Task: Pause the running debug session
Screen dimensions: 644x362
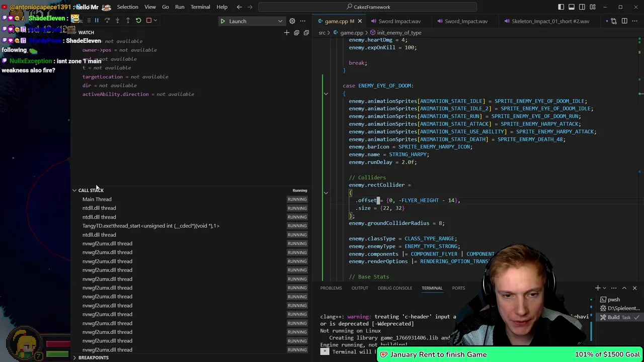Action: pyautogui.click(x=96, y=21)
